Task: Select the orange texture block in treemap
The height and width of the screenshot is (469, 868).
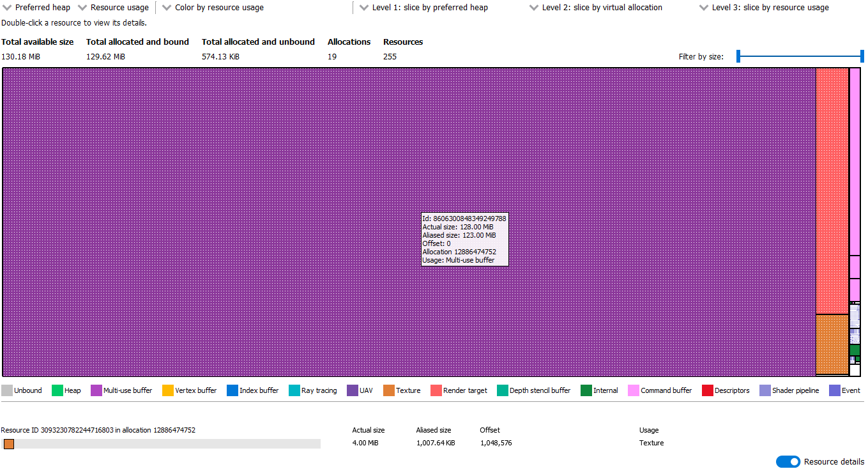Action: 832,344
